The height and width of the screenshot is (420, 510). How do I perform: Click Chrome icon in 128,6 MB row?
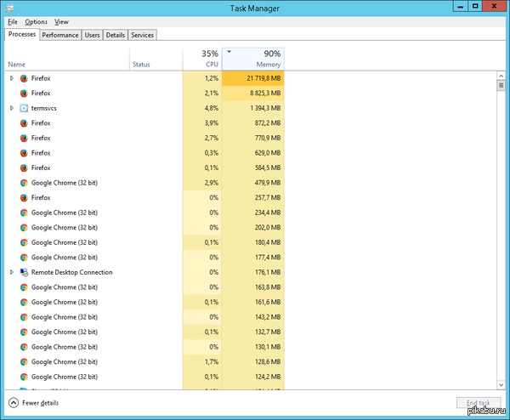pyautogui.click(x=24, y=362)
